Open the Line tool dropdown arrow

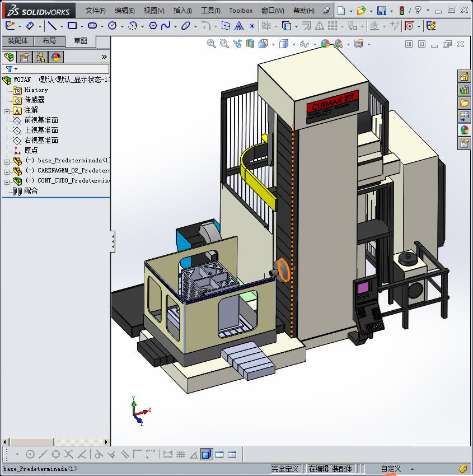[x=62, y=27]
